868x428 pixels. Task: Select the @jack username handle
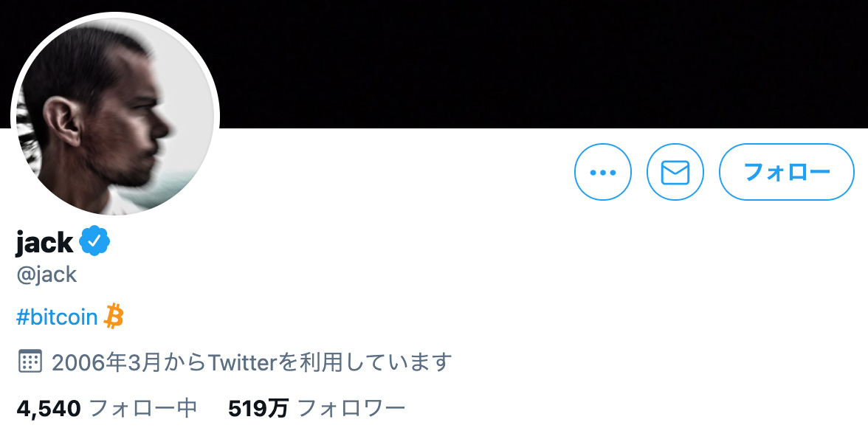(x=46, y=274)
